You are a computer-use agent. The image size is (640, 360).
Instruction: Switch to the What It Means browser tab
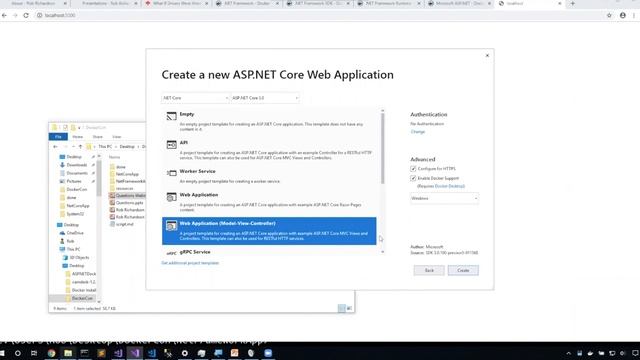[176, 4]
